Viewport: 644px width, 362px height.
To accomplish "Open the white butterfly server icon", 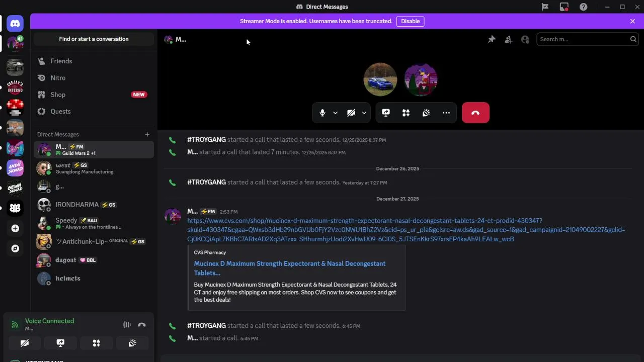I will coord(15,208).
